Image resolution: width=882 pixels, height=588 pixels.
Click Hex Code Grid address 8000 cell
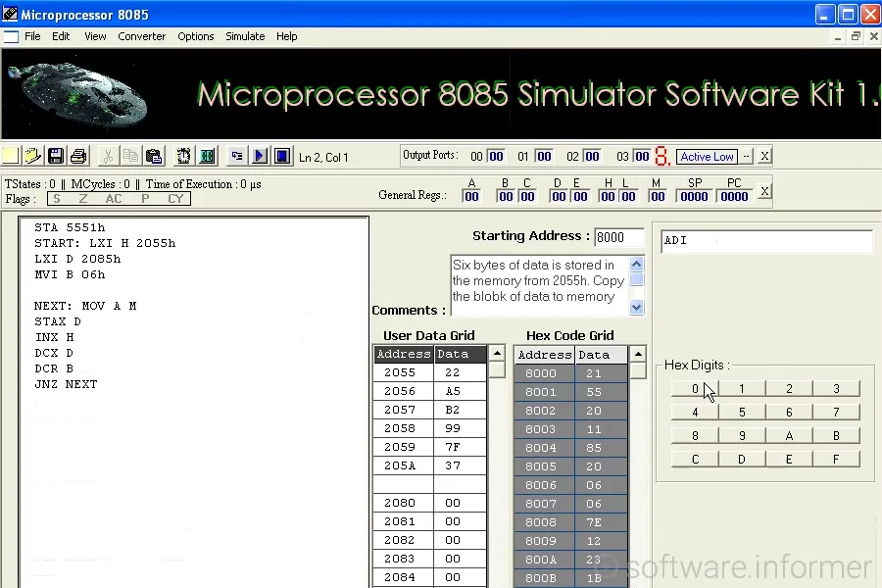544,373
